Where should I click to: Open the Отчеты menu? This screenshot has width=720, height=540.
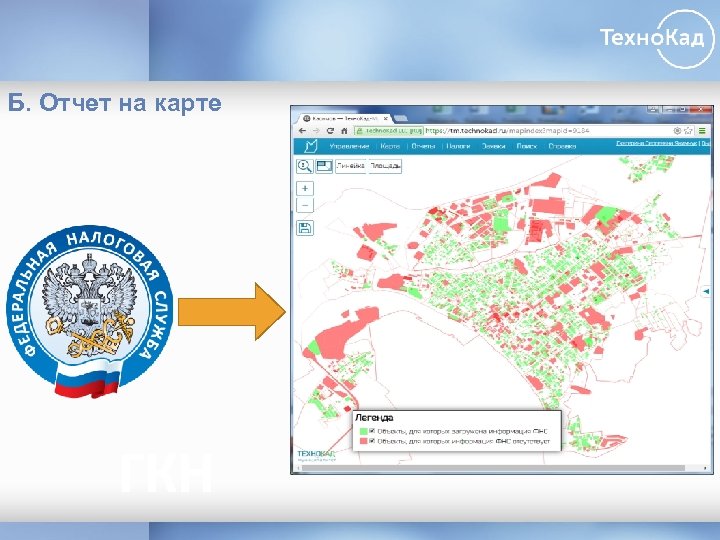(x=423, y=146)
